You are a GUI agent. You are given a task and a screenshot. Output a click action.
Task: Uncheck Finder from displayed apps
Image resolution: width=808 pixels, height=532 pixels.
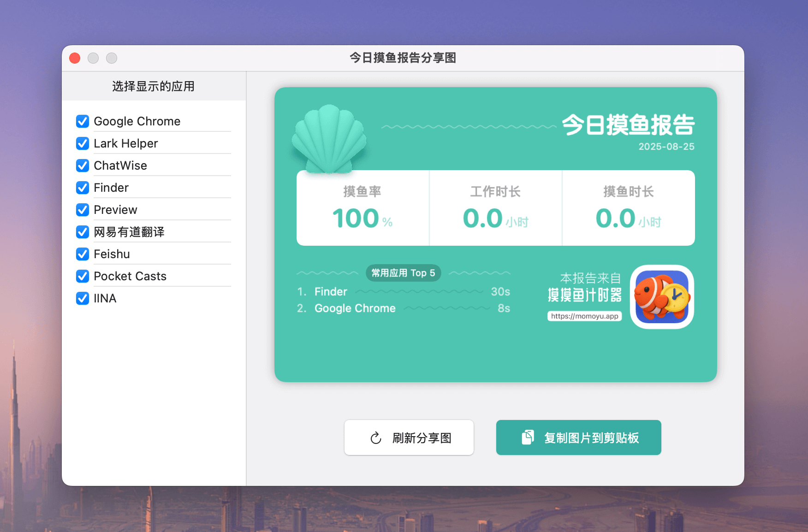[x=82, y=188]
